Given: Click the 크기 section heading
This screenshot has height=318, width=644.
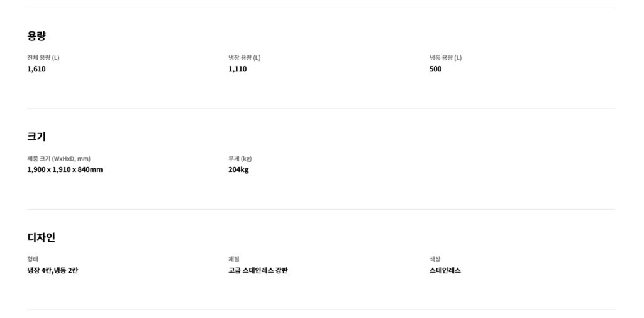Looking at the screenshot, I should coord(36,137).
